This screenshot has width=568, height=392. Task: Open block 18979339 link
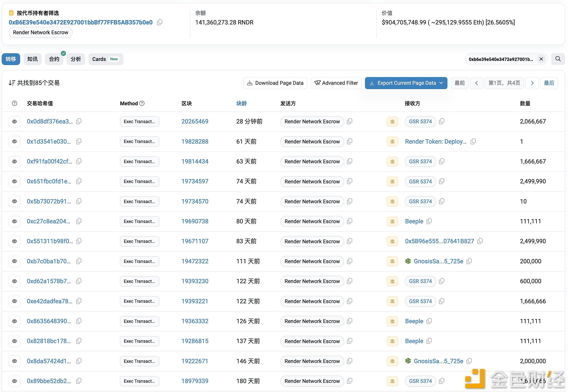195,381
